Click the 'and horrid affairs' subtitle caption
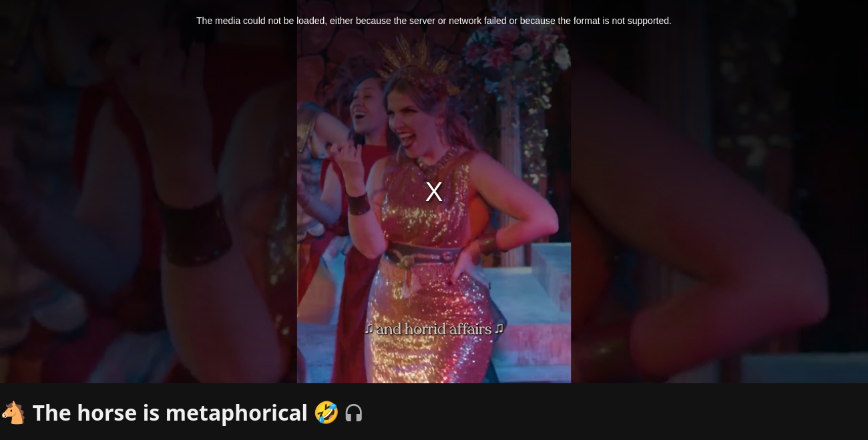Viewport: 868px width, 440px height. 434,329
